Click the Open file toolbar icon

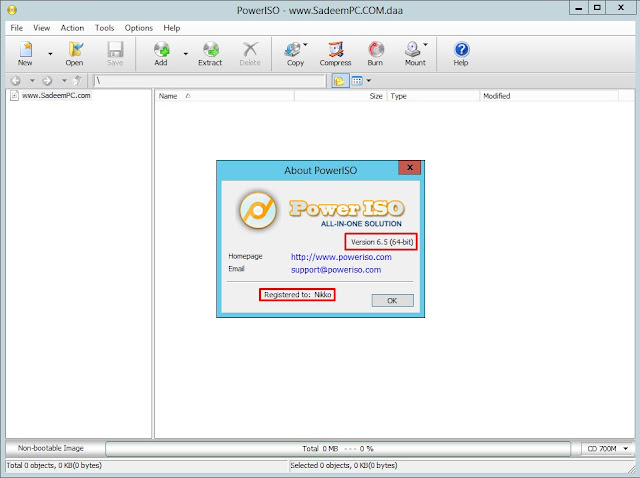point(74,53)
